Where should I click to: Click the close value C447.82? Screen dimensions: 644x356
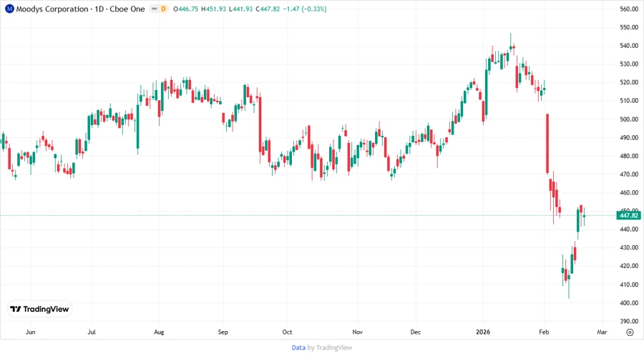tap(268, 9)
